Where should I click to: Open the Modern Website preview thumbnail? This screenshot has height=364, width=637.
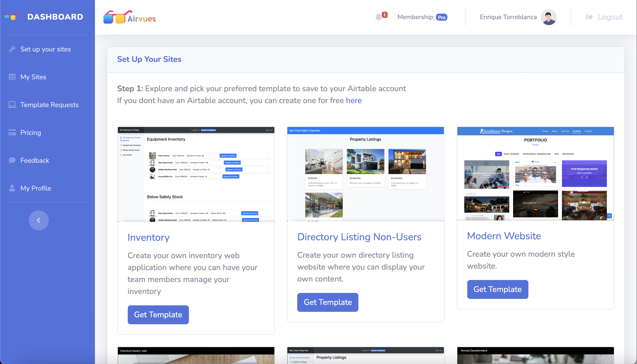[535, 174]
